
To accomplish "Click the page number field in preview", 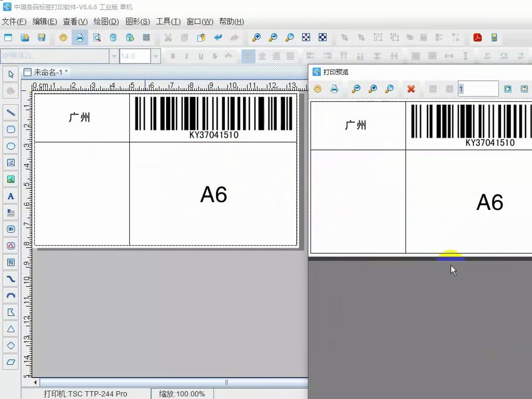I will 478,89.
